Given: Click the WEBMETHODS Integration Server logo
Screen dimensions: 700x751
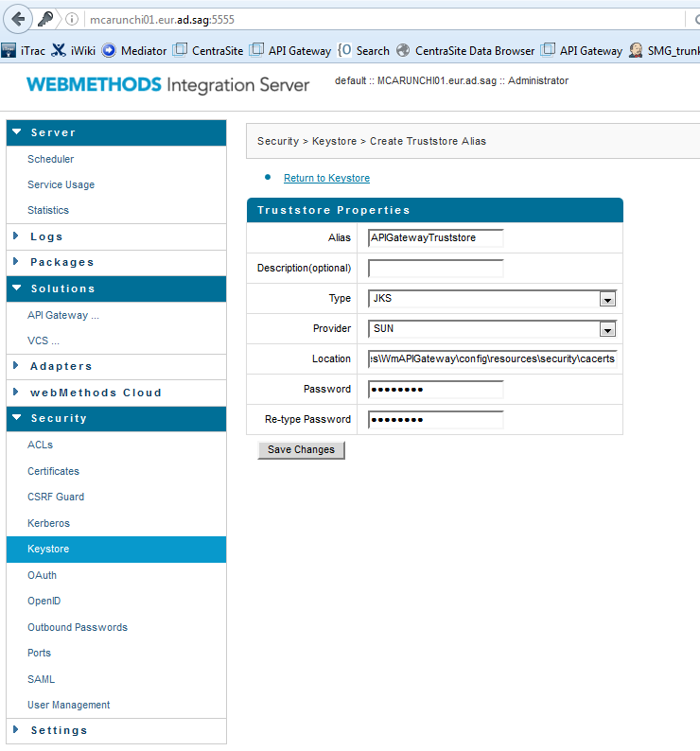Looking at the screenshot, I should 167,85.
